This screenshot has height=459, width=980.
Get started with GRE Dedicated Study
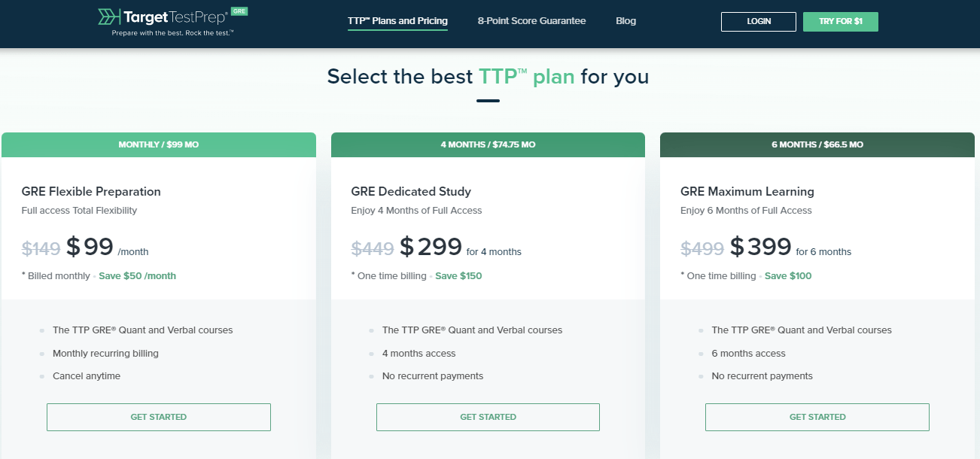[x=488, y=417]
